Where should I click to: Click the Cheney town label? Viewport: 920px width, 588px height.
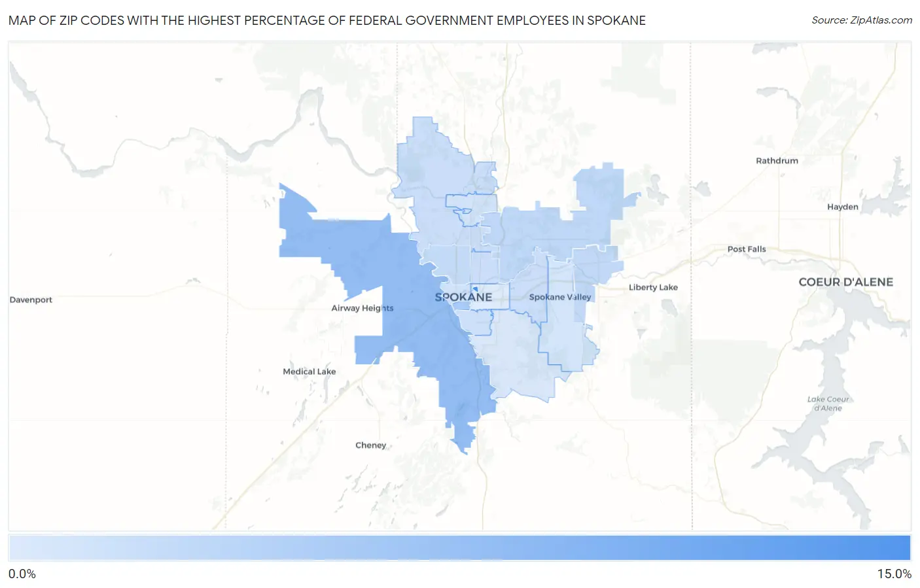tap(371, 445)
